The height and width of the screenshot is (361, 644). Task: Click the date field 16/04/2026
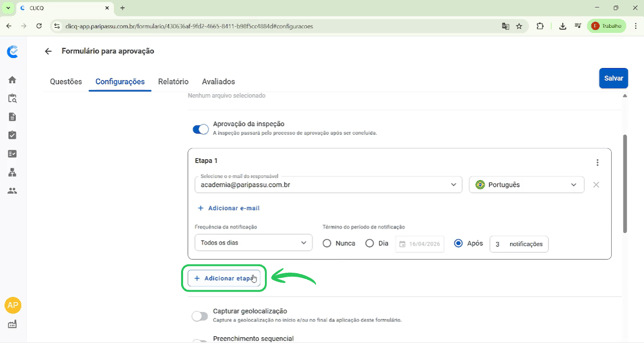click(419, 244)
